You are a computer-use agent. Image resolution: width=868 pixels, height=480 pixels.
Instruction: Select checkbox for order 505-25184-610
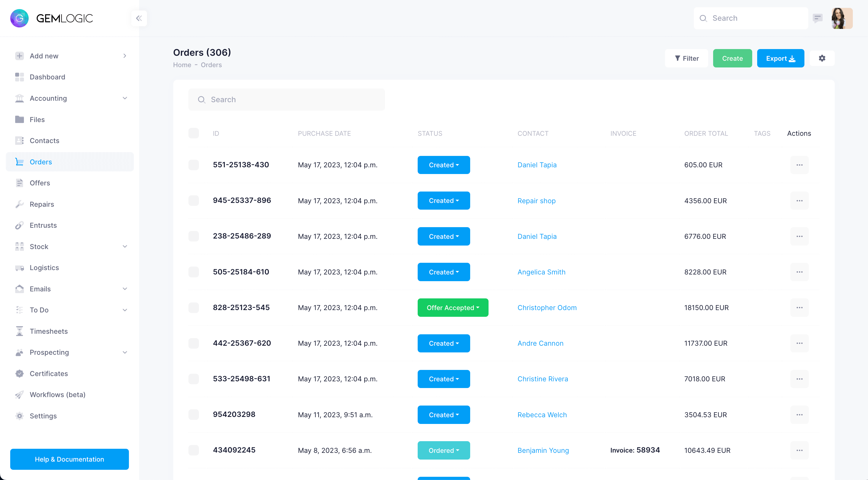pos(193,272)
